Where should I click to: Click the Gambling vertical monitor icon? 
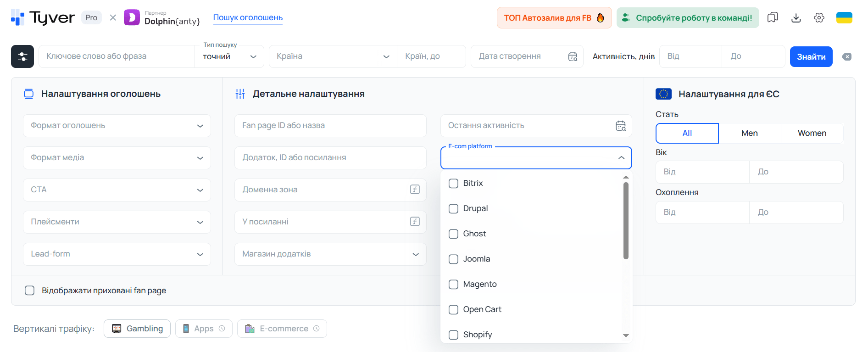pyautogui.click(x=117, y=329)
